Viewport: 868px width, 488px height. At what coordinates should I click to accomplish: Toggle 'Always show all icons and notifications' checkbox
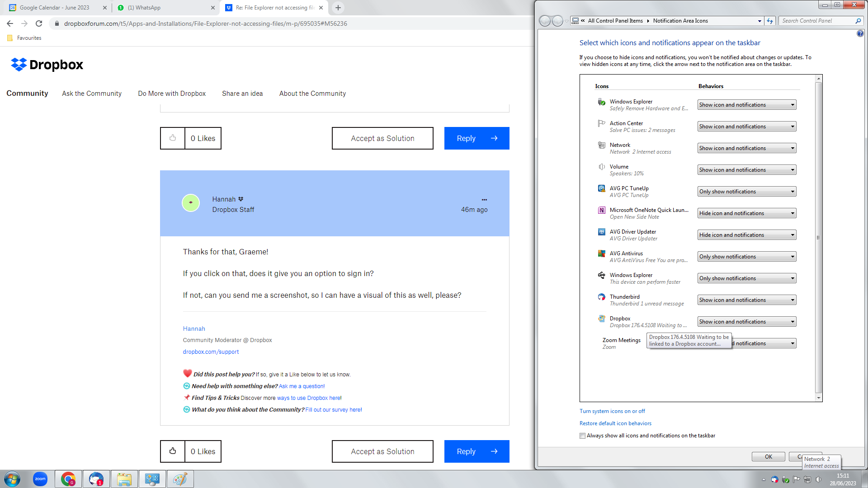point(582,436)
